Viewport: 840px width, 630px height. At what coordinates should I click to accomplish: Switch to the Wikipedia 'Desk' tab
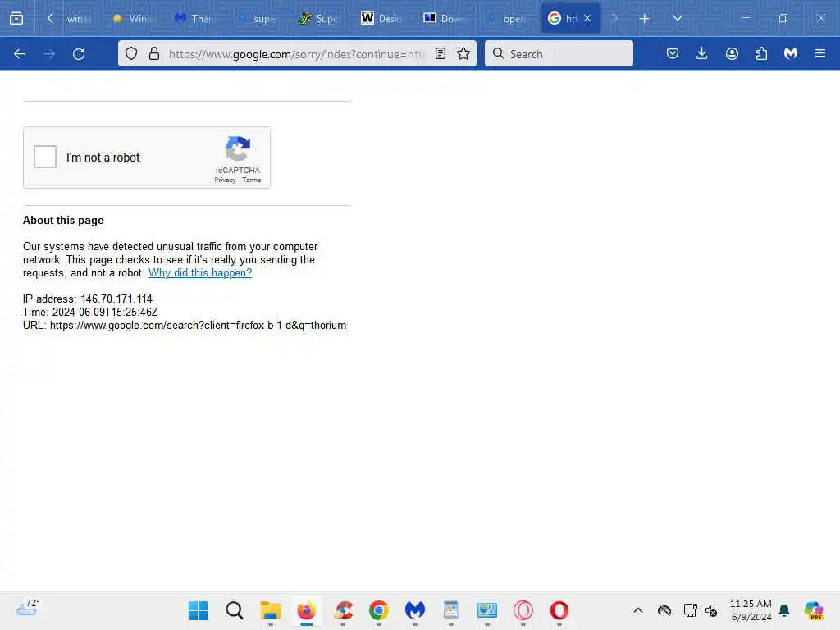click(382, 19)
